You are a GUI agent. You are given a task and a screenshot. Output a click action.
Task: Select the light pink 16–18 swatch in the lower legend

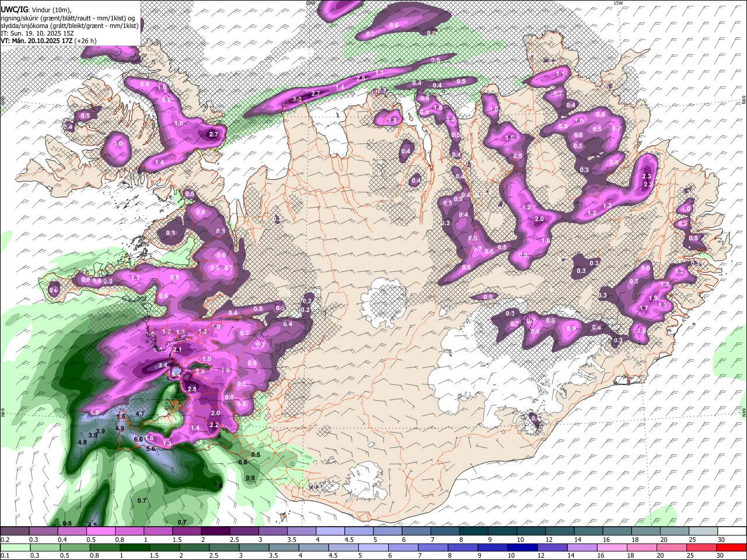pyautogui.click(x=613, y=547)
